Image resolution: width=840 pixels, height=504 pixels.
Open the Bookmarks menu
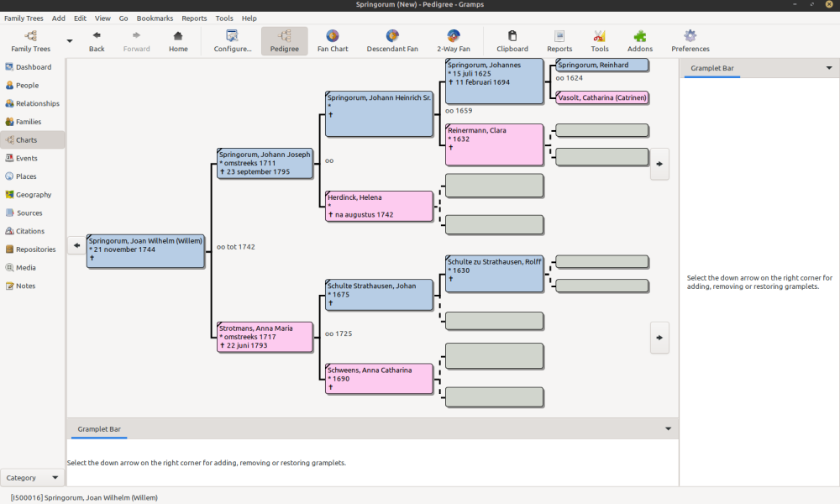coord(154,18)
